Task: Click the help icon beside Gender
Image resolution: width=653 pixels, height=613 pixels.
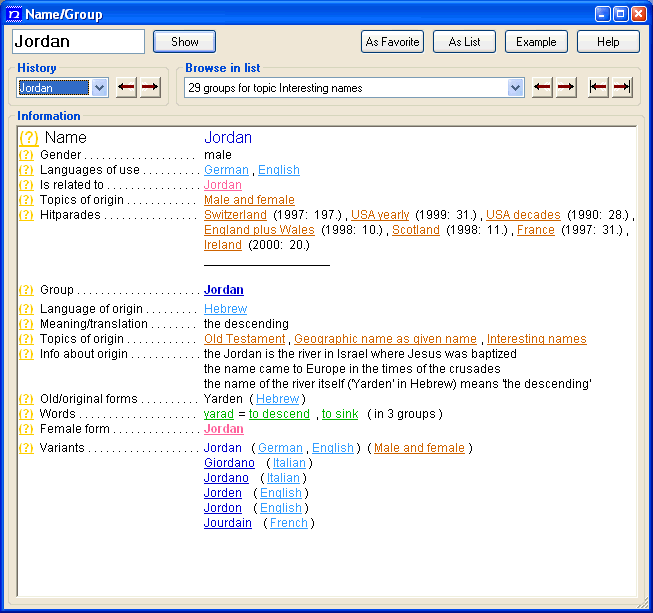Action: (27, 155)
